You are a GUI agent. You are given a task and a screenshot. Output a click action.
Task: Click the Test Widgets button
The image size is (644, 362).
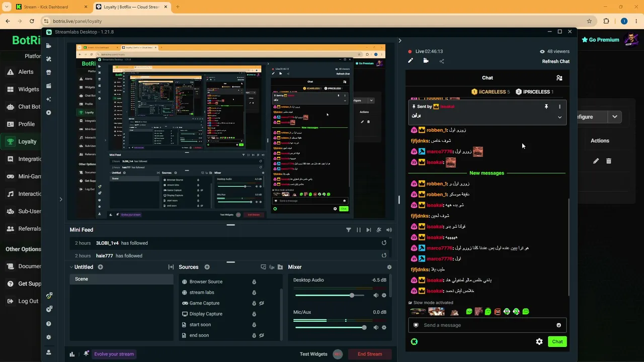coord(313,354)
